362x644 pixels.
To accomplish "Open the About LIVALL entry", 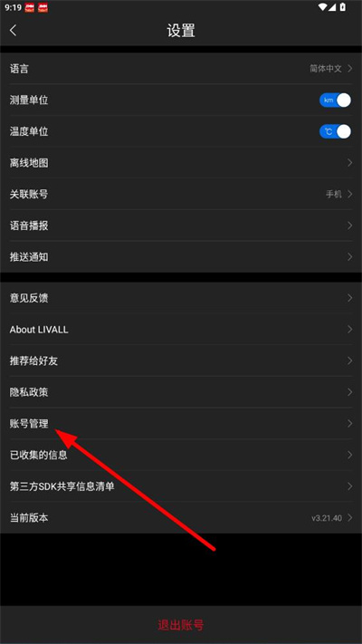I will (x=181, y=330).
